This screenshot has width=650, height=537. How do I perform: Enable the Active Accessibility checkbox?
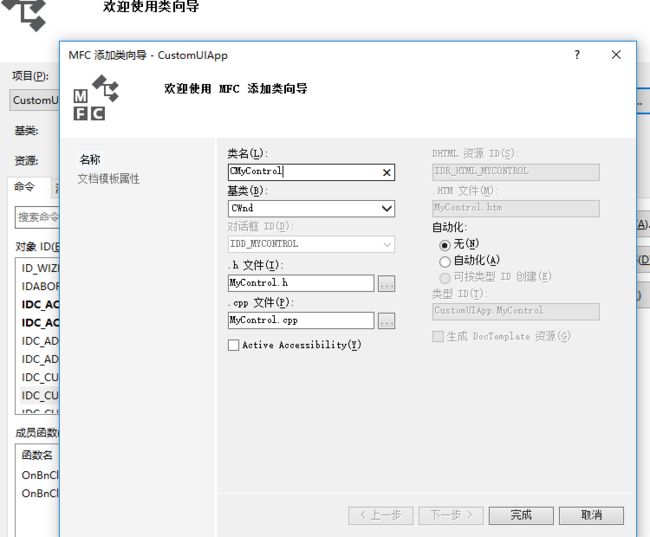233,345
